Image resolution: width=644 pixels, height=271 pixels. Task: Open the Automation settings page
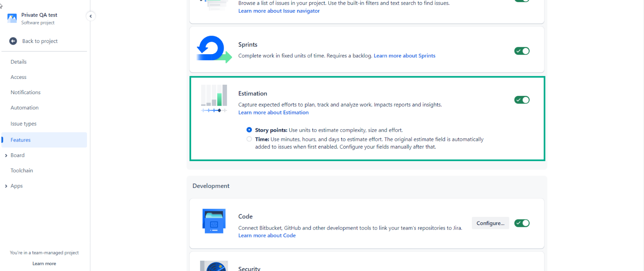[24, 108]
